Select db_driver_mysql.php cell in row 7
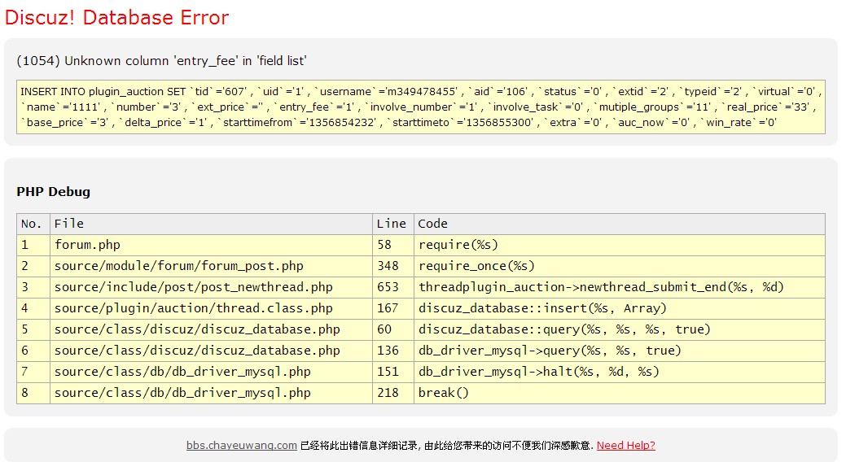The image size is (868, 462). point(211,372)
